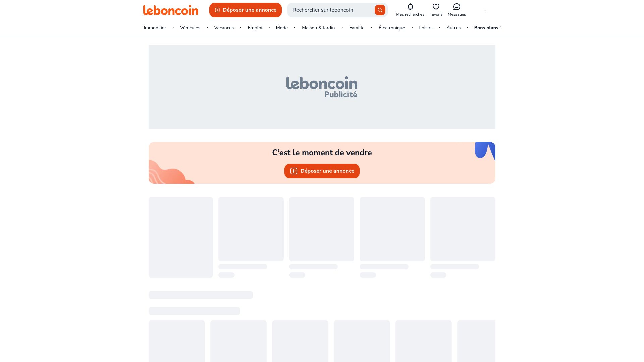The width and height of the screenshot is (644, 362).
Task: Select the Autres category
Action: pyautogui.click(x=453, y=28)
